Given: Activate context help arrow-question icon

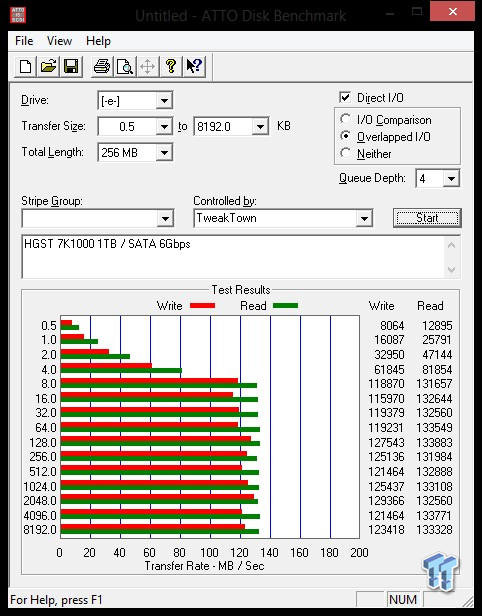Looking at the screenshot, I should (x=194, y=66).
